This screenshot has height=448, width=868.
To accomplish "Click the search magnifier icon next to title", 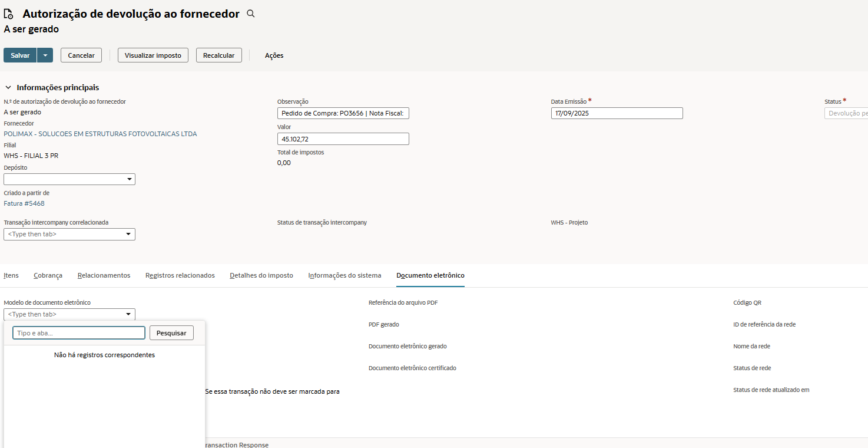I will (250, 14).
